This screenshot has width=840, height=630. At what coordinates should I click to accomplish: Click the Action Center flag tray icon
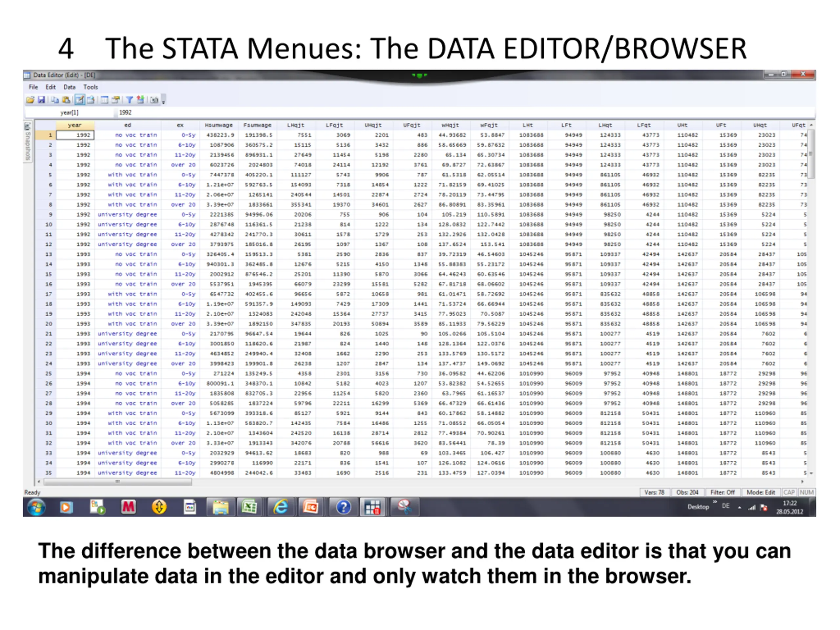pos(764,507)
